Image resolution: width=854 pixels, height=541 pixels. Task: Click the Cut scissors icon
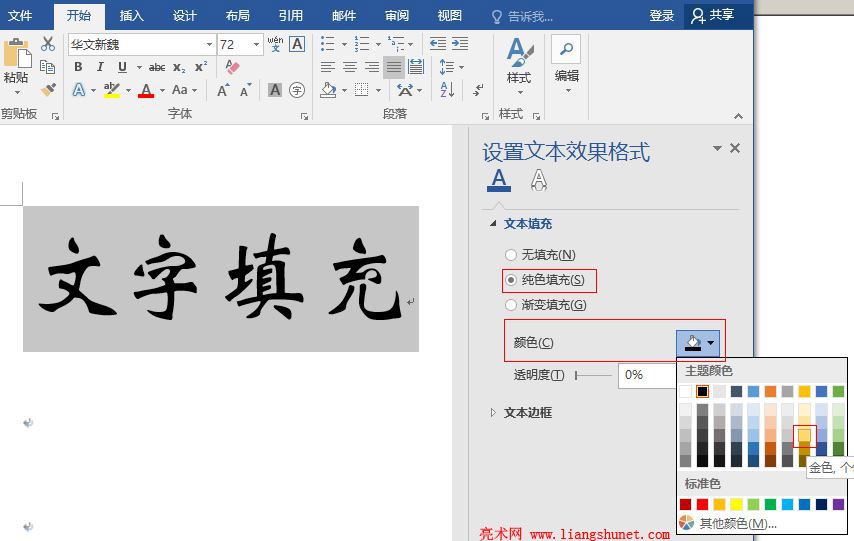(x=48, y=44)
